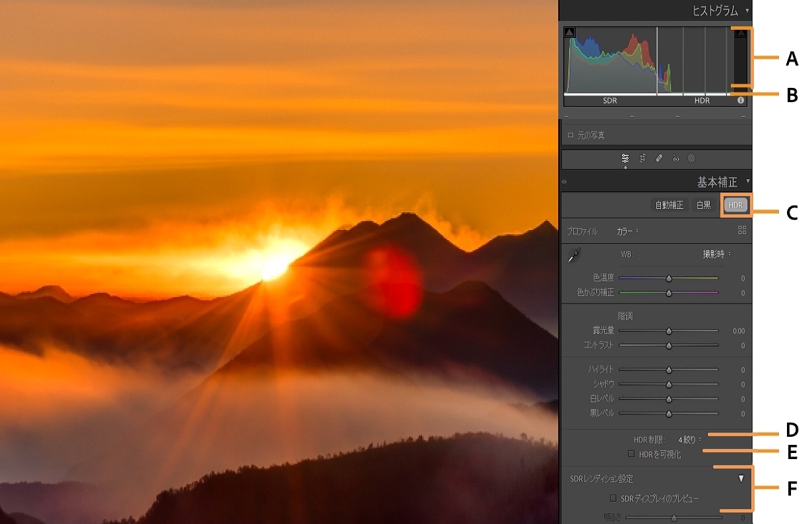This screenshot has height=524, width=812.
Task: Click the 白黒 button
Action: pos(704,205)
